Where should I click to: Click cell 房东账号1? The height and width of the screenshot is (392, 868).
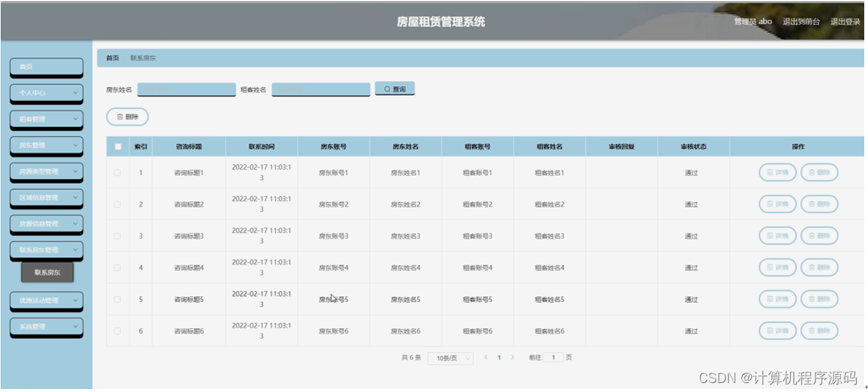(333, 172)
